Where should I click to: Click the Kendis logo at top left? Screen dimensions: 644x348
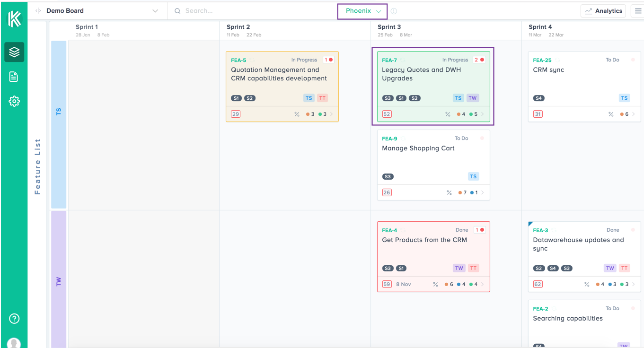(x=14, y=19)
